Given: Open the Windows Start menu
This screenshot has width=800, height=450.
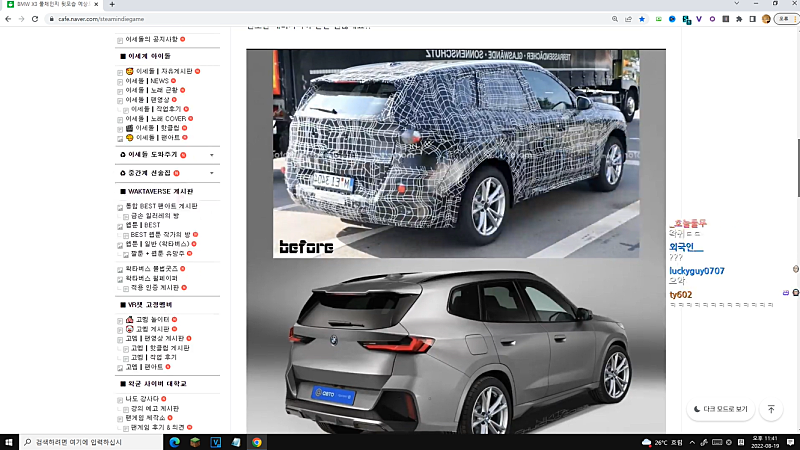Looking at the screenshot, I should tap(9, 442).
